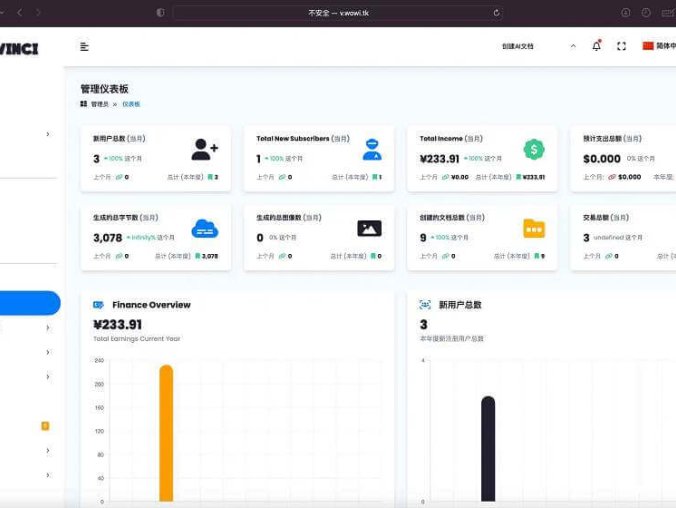Click the 管理员 breadcrumb link

(99, 104)
